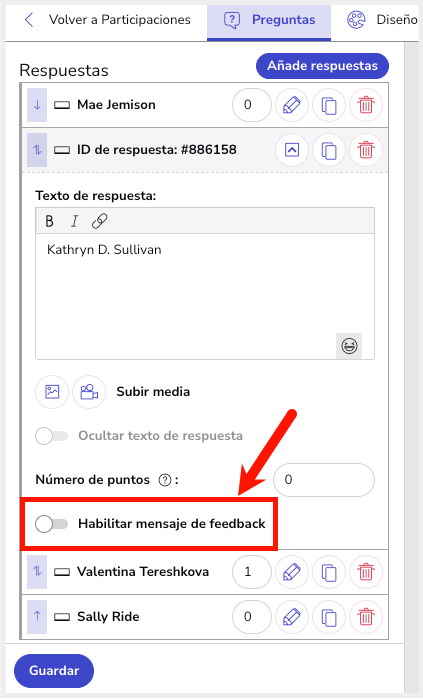Edit points field for Sally Ride

click(252, 617)
